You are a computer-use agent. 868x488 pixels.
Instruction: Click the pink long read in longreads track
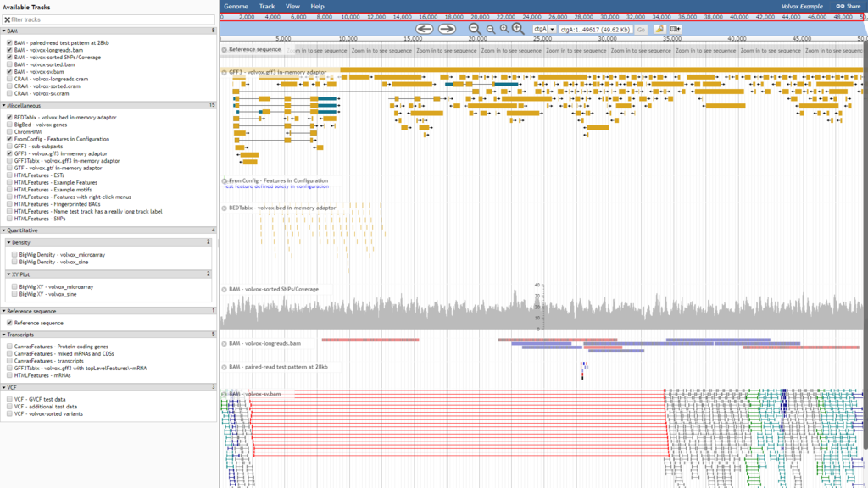(x=370, y=340)
